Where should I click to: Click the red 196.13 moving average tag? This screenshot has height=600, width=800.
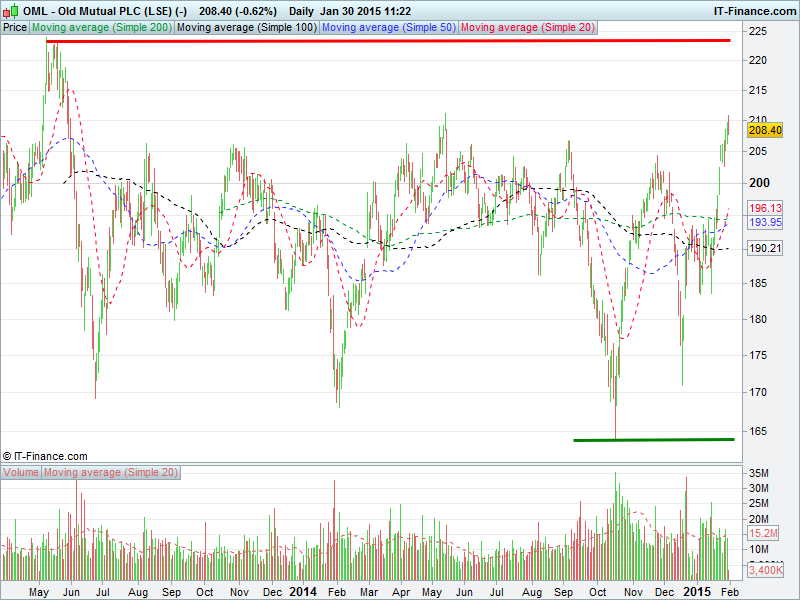pos(765,208)
